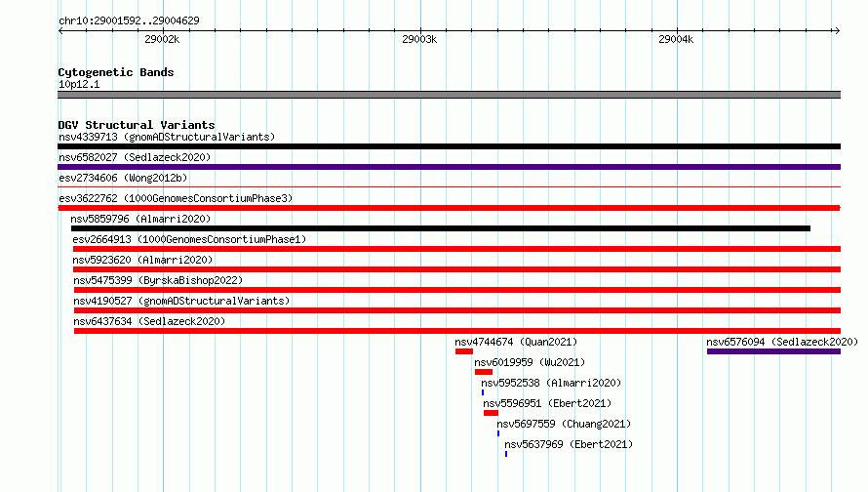Open the nsv6576094 Sedlazeck2020 label
The image size is (868, 492).
click(x=782, y=342)
